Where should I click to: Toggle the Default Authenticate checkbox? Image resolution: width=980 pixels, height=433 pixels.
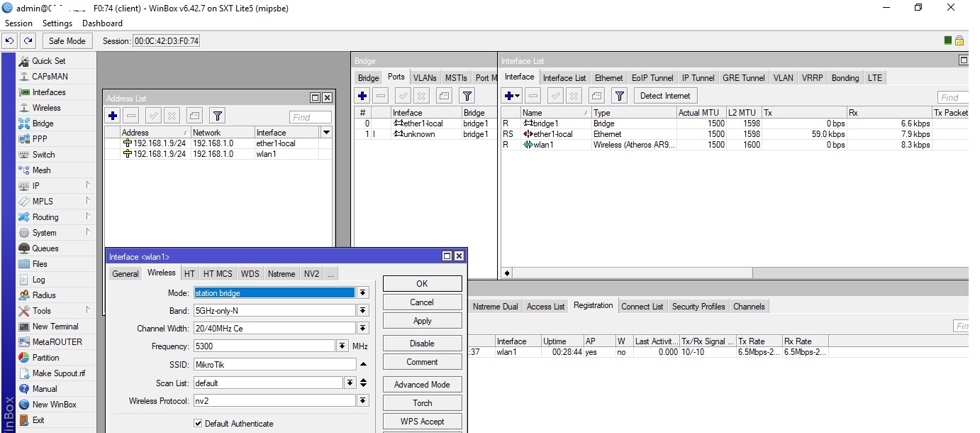coord(198,424)
